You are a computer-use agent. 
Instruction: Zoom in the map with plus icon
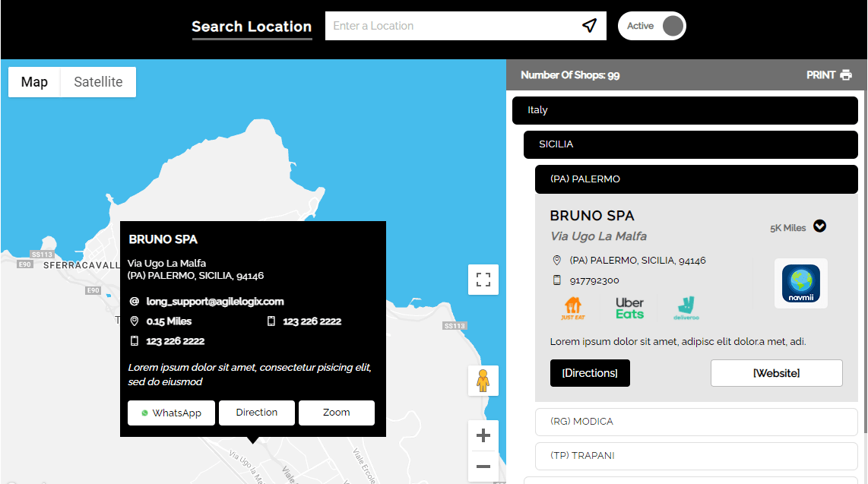483,435
